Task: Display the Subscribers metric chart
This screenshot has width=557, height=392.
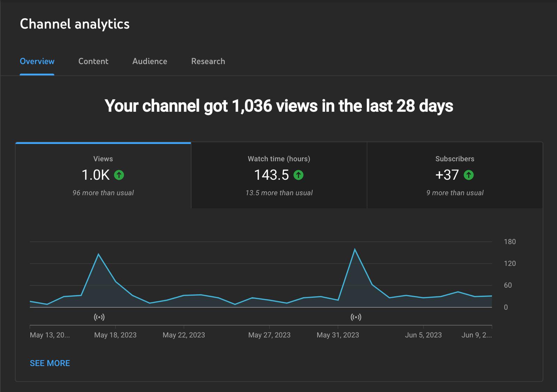Action: tap(455, 175)
